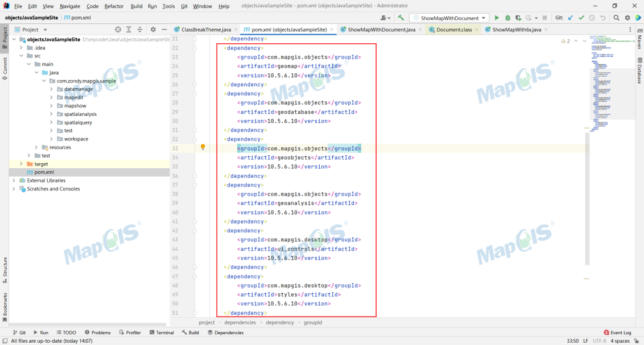
Task: Open the Maven side panel
Action: click(639, 39)
